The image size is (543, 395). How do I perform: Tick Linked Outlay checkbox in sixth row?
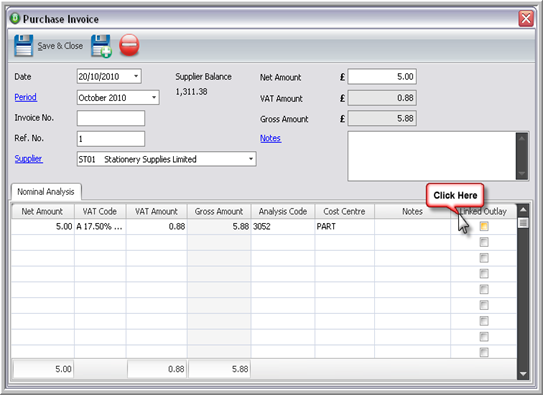pyautogui.click(x=484, y=305)
